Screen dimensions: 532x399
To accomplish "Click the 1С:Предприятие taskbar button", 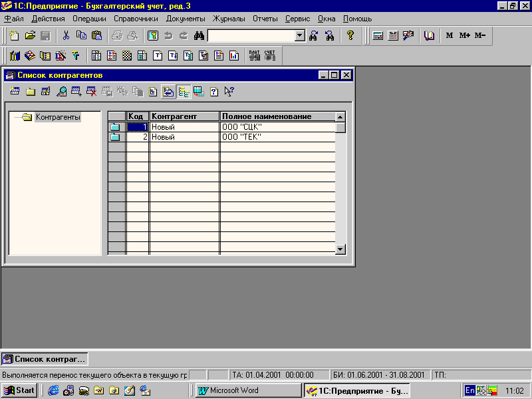I will (x=356, y=390).
